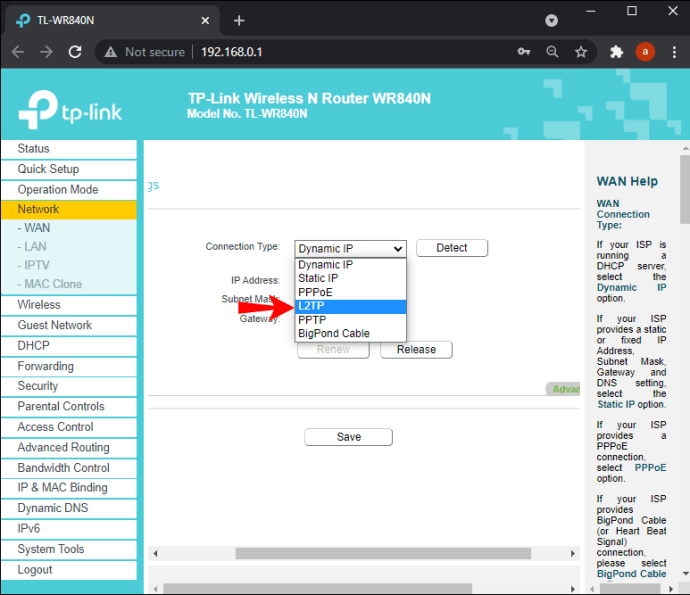Open the Extensions puzzle icon
The image size is (690, 595).
click(x=617, y=52)
